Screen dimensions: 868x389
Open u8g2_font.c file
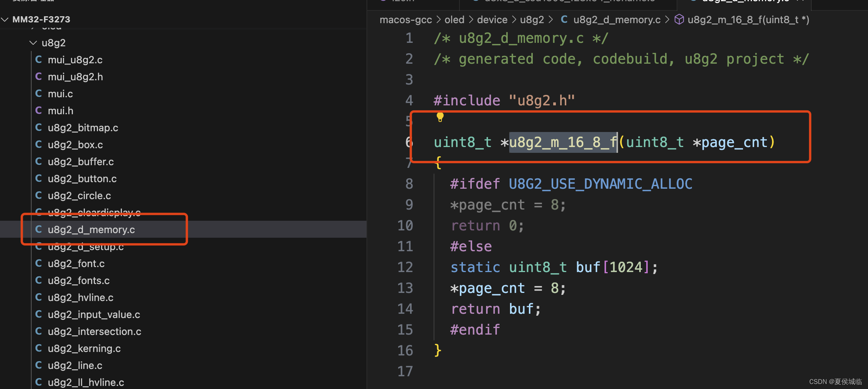(x=76, y=264)
